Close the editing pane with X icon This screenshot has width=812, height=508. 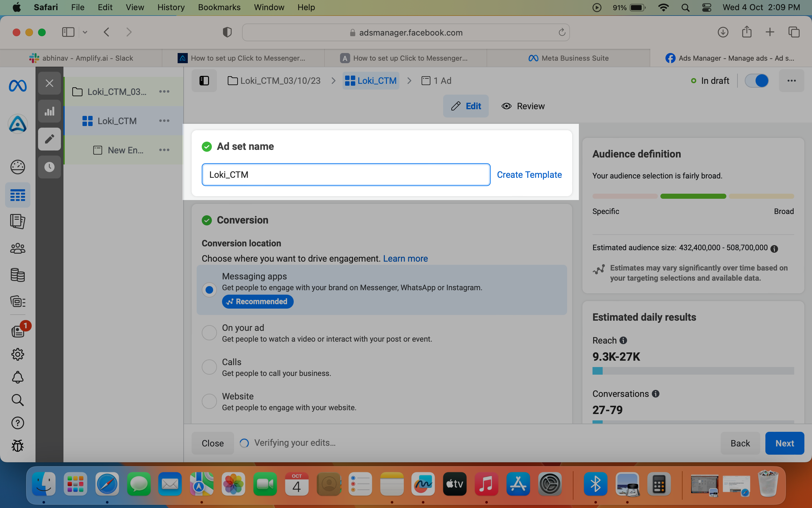(49, 83)
